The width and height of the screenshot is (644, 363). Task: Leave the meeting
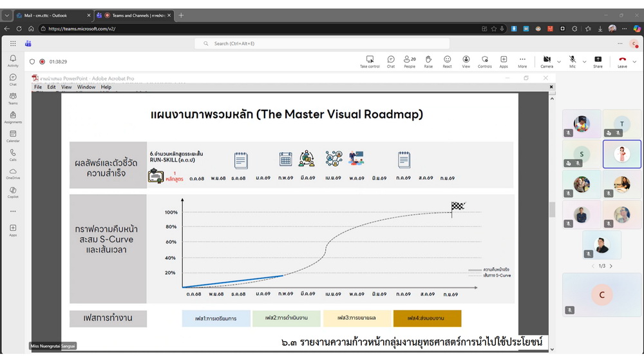click(622, 61)
